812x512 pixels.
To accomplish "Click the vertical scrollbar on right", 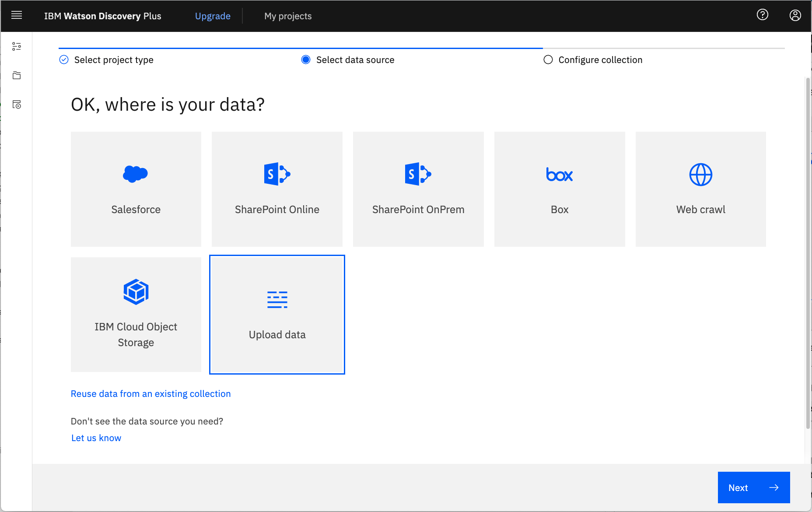I will point(808,253).
